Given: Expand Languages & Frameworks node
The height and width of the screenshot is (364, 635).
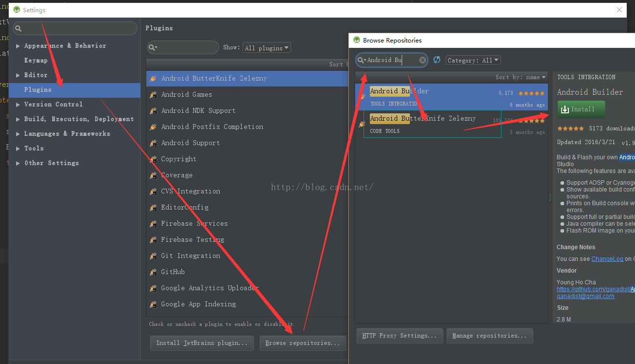Looking at the screenshot, I should pyautogui.click(x=18, y=134).
